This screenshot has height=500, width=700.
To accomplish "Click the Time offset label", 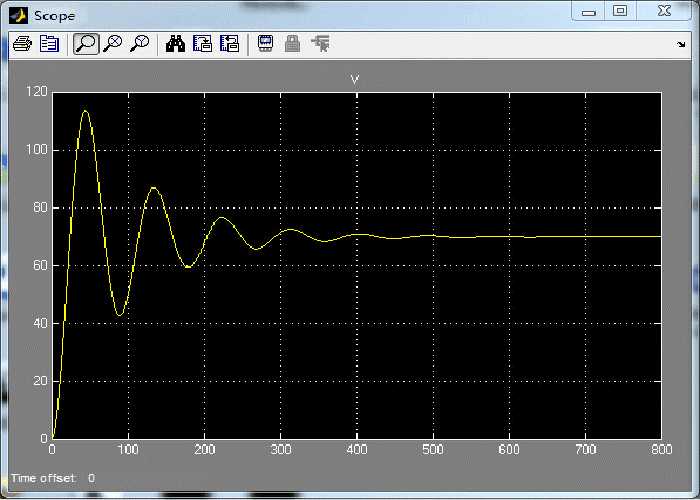I will click(43, 478).
